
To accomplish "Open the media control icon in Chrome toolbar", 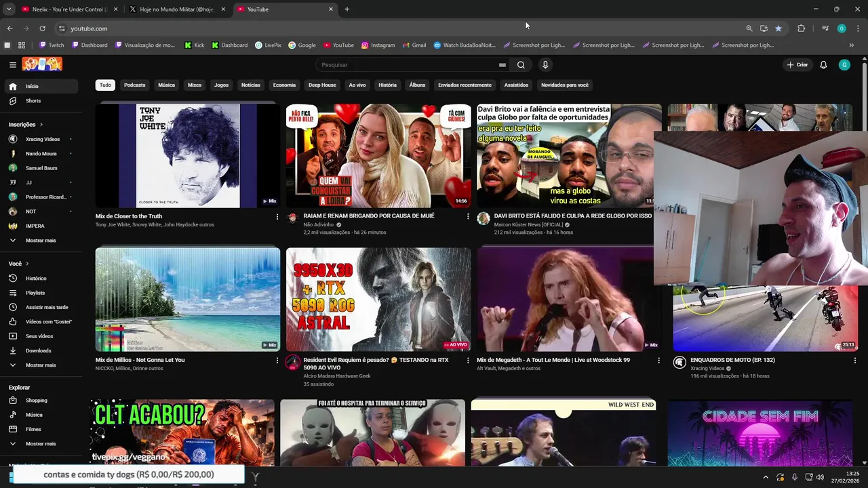I will [x=825, y=28].
